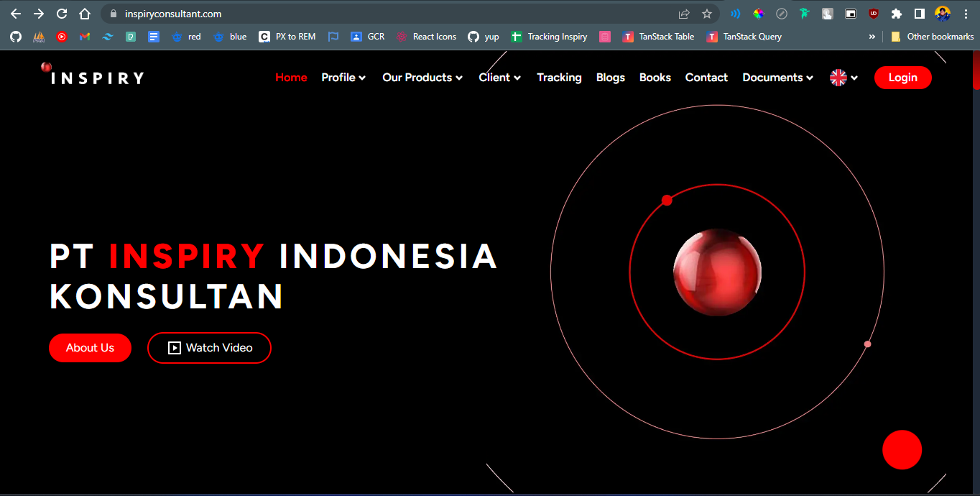This screenshot has height=496, width=980.
Task: Open the language flag selector
Action: (843, 78)
